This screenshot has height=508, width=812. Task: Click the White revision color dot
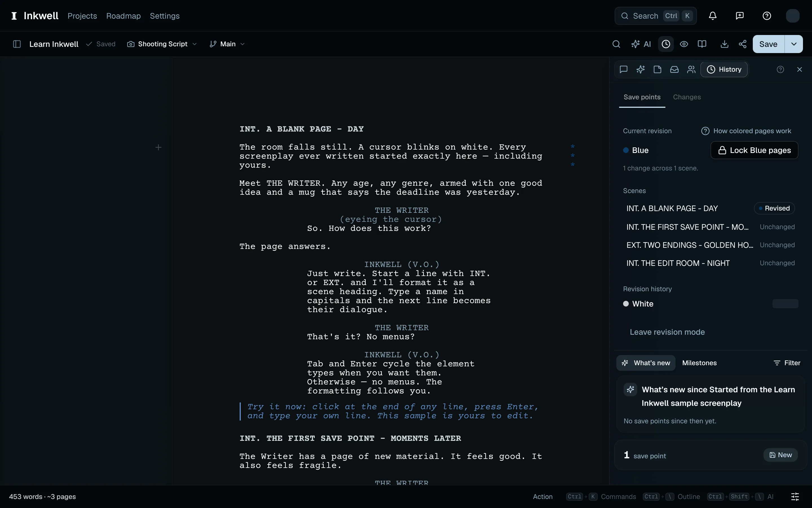tap(626, 304)
